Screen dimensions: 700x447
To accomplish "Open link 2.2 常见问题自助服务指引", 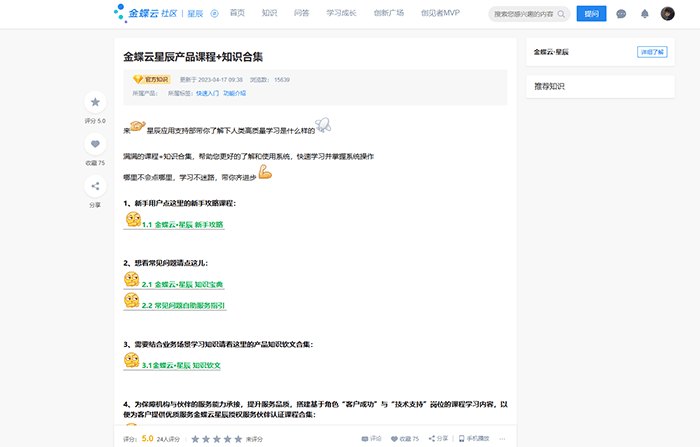I will click(x=183, y=305).
